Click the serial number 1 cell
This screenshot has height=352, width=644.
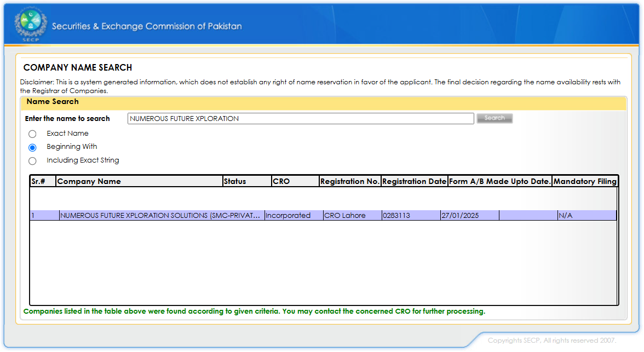click(x=45, y=215)
